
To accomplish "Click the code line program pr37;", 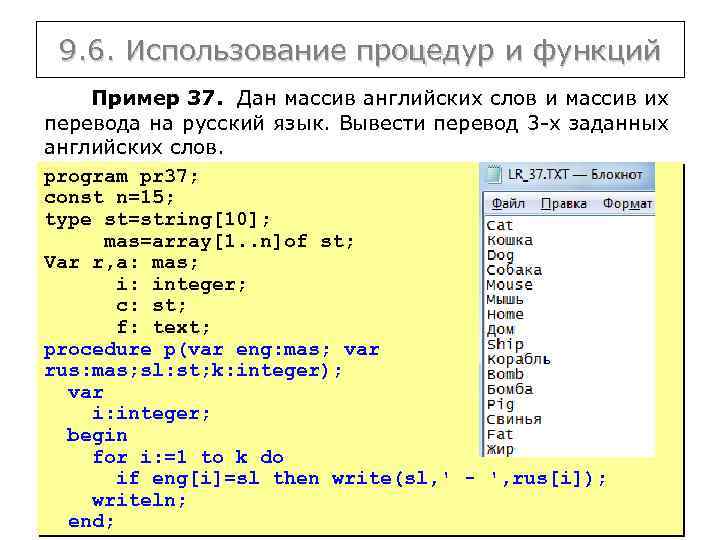I will point(121,177).
